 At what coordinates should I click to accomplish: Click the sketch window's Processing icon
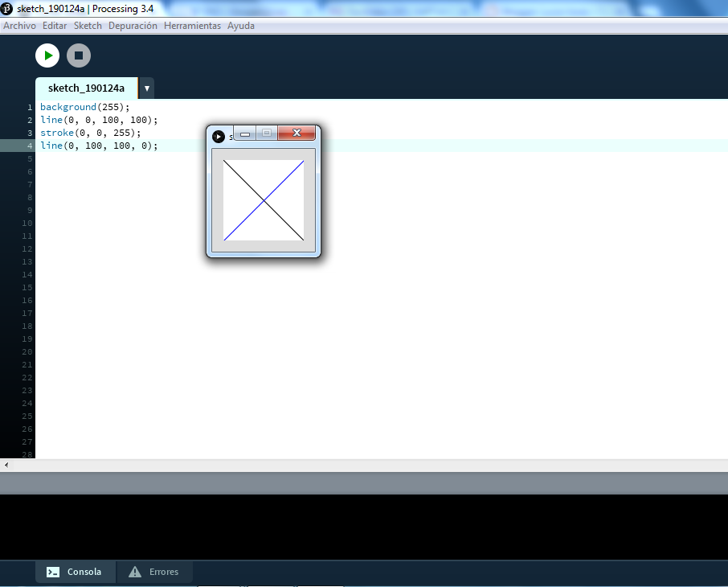[x=219, y=137]
